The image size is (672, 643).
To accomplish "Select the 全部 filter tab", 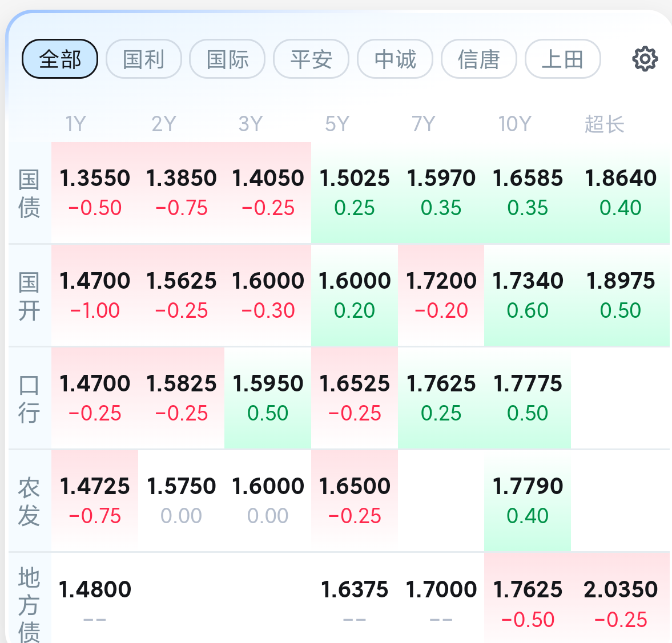I will pos(60,59).
